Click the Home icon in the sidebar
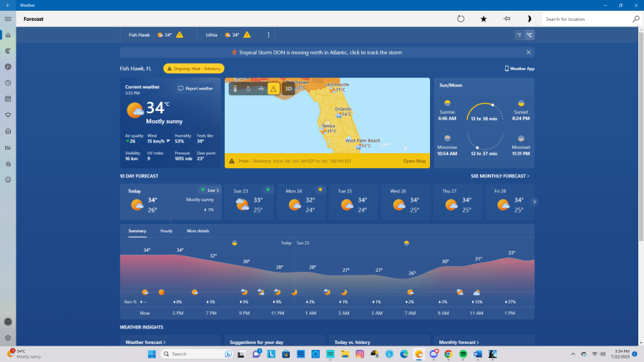The image size is (644, 362). [x=8, y=35]
